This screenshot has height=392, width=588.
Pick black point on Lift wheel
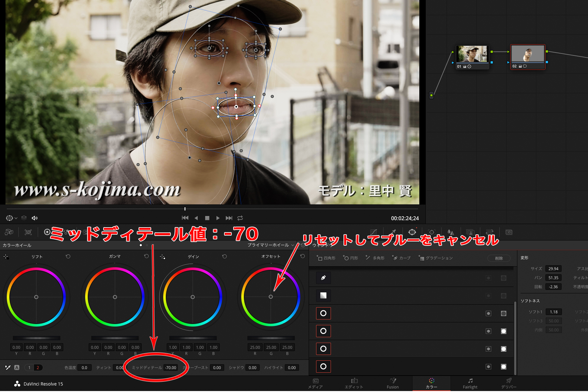pyautogui.click(x=6, y=257)
